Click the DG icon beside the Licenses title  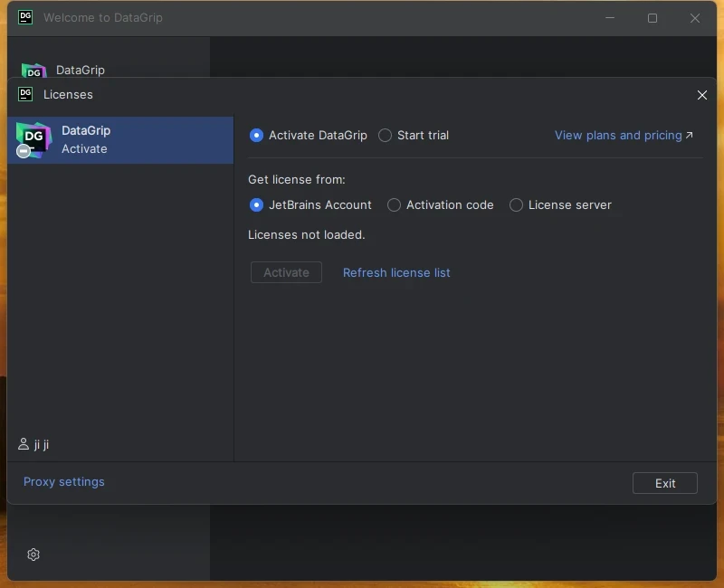pos(25,94)
